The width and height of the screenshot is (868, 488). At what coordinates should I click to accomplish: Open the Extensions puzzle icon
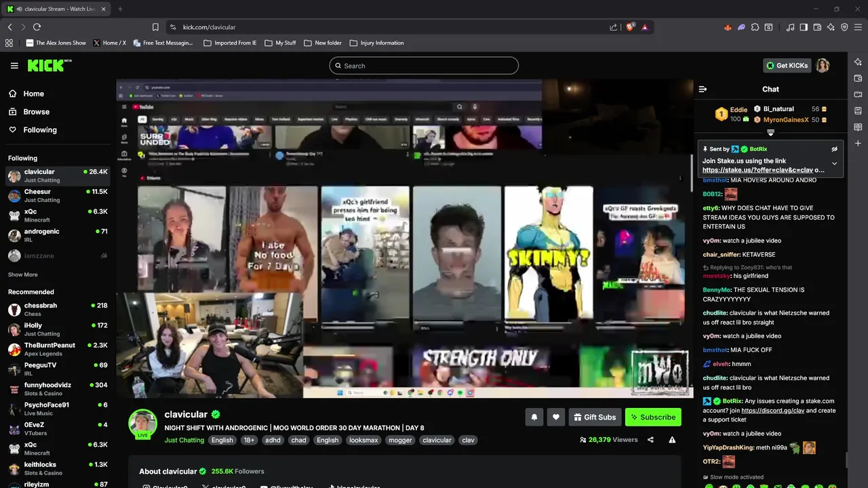pyautogui.click(x=755, y=27)
